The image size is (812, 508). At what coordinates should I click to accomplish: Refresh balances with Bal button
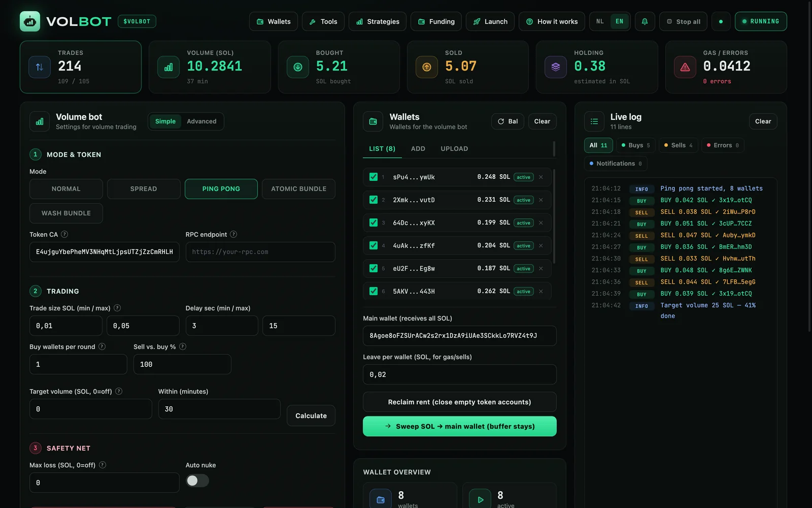(x=507, y=121)
